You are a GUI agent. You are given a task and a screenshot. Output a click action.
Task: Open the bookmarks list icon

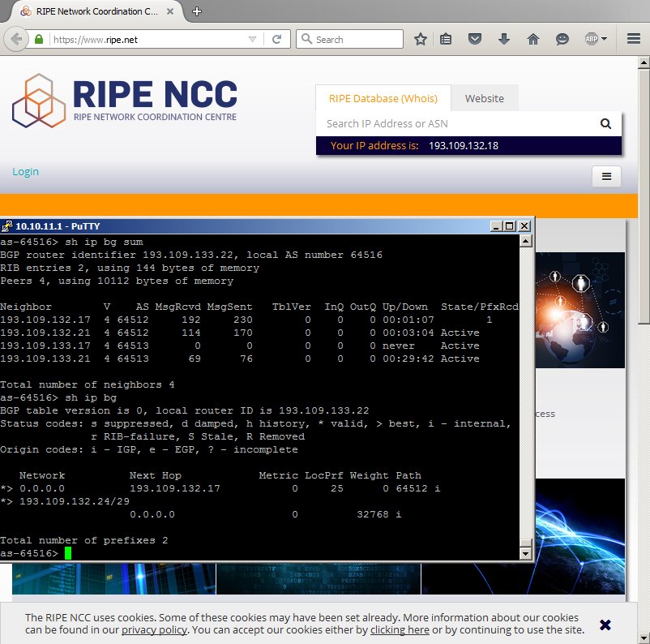[x=446, y=39]
